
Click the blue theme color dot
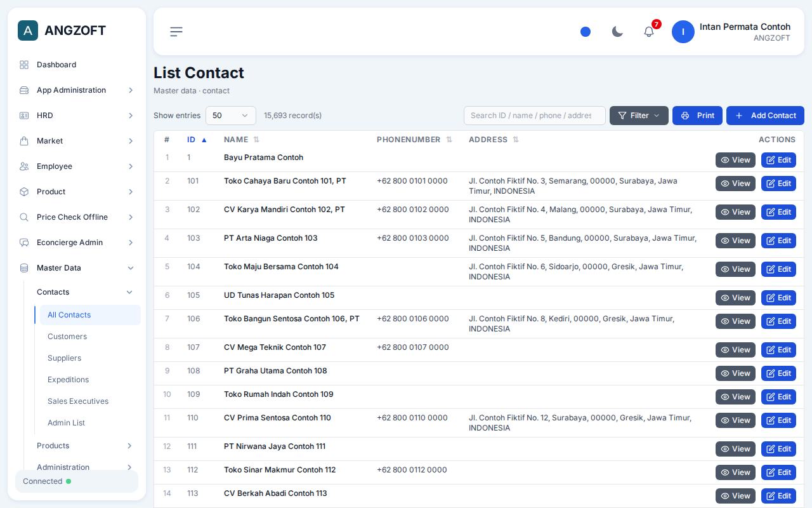pos(586,32)
